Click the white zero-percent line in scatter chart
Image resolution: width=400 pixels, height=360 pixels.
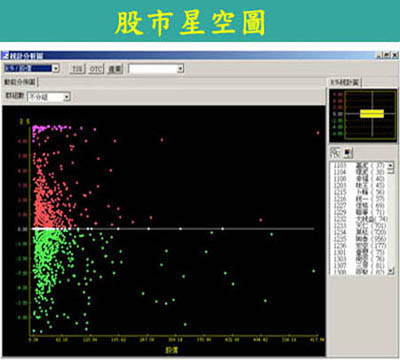pos(173,229)
